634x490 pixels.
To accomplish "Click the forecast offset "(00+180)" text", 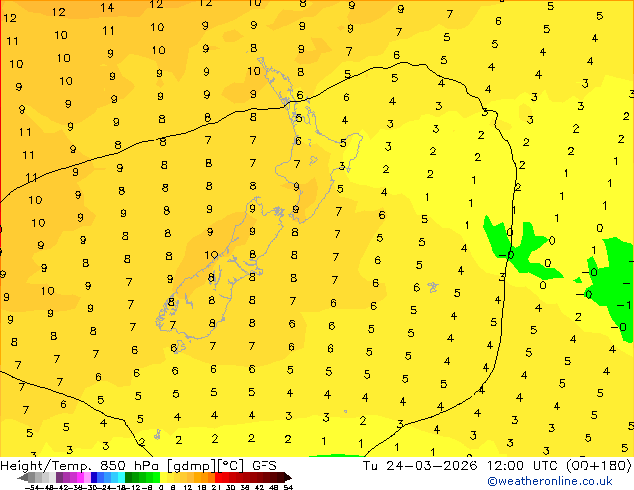I will [598, 465].
